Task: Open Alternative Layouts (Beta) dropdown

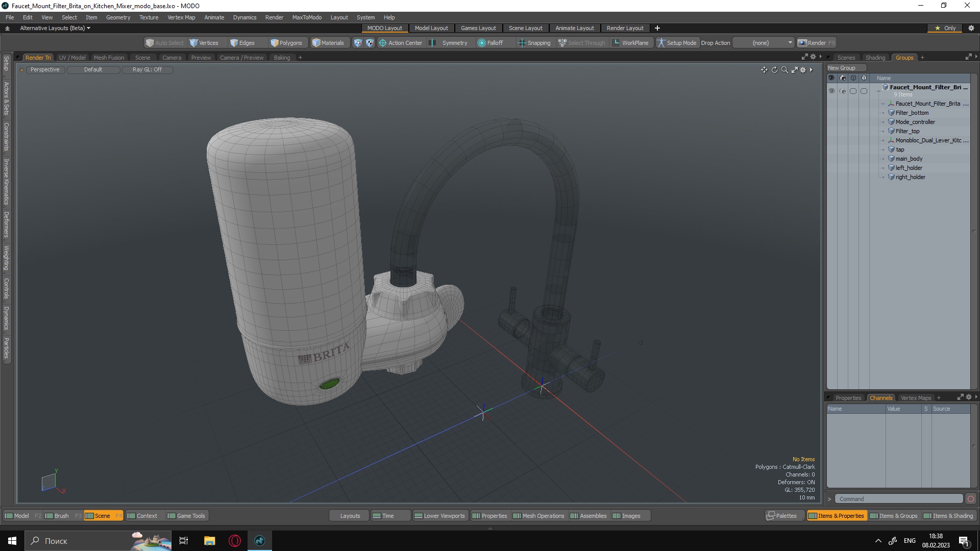Action: [x=55, y=28]
